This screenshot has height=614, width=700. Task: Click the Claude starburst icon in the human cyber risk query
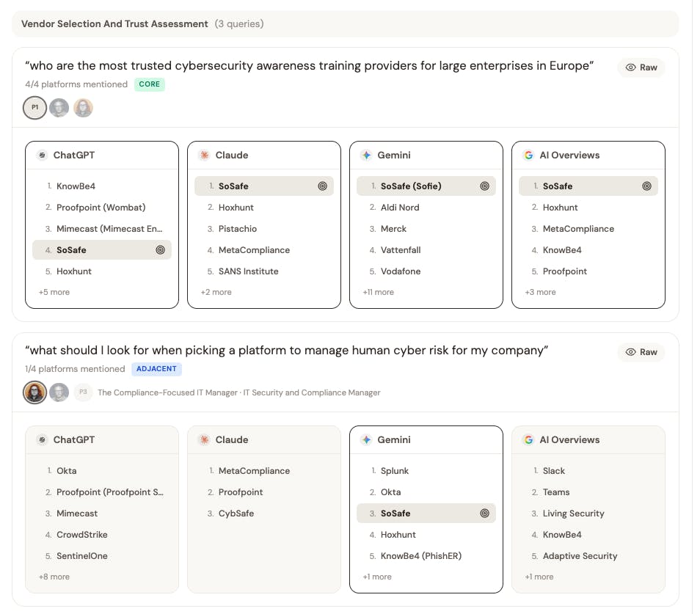click(x=204, y=440)
